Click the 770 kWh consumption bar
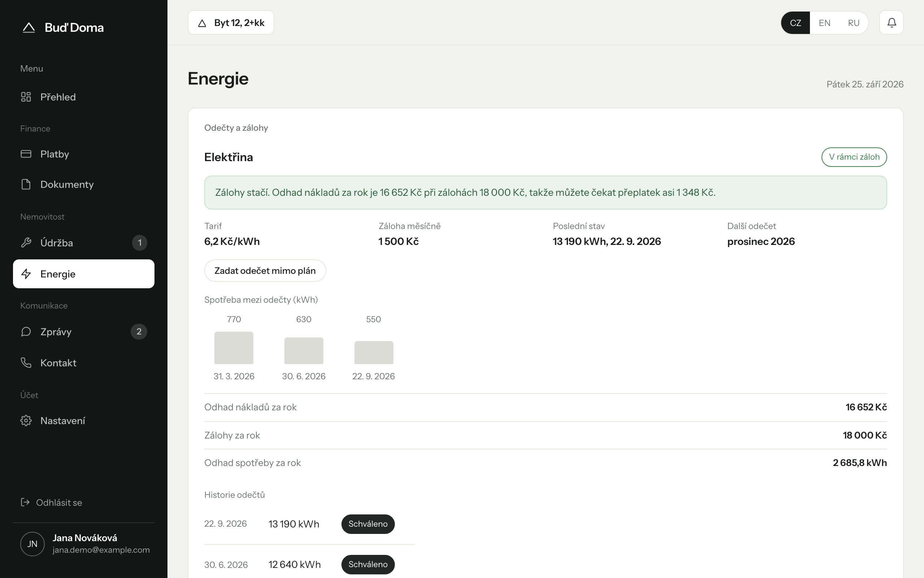Viewport: 924px width, 578px height. point(234,348)
